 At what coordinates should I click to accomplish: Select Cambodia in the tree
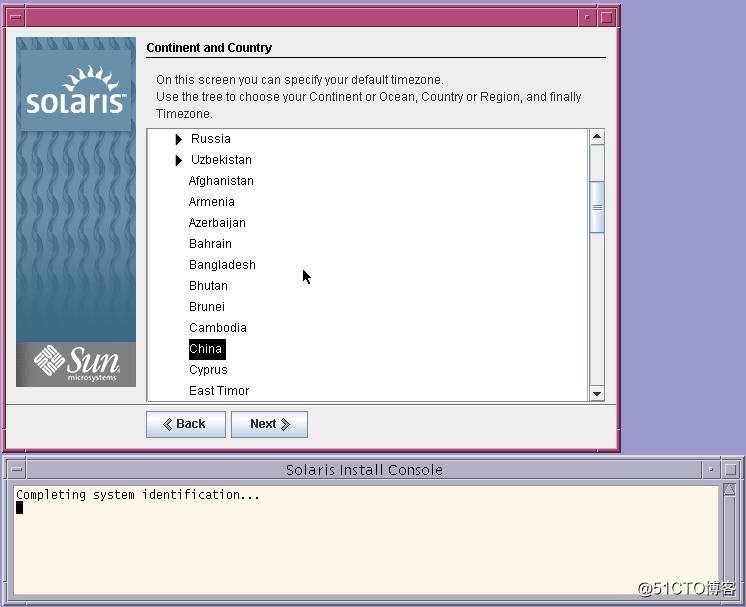coord(218,327)
